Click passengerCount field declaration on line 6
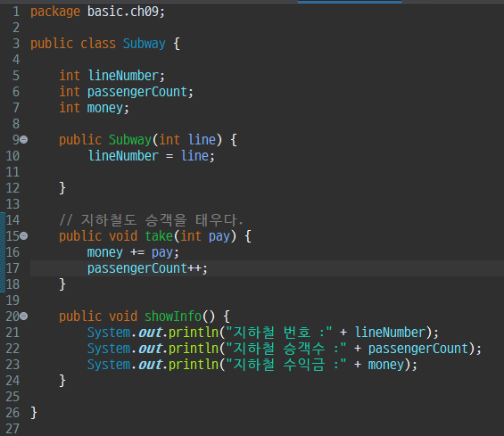Viewport: 504px width, 436px height. point(137,92)
